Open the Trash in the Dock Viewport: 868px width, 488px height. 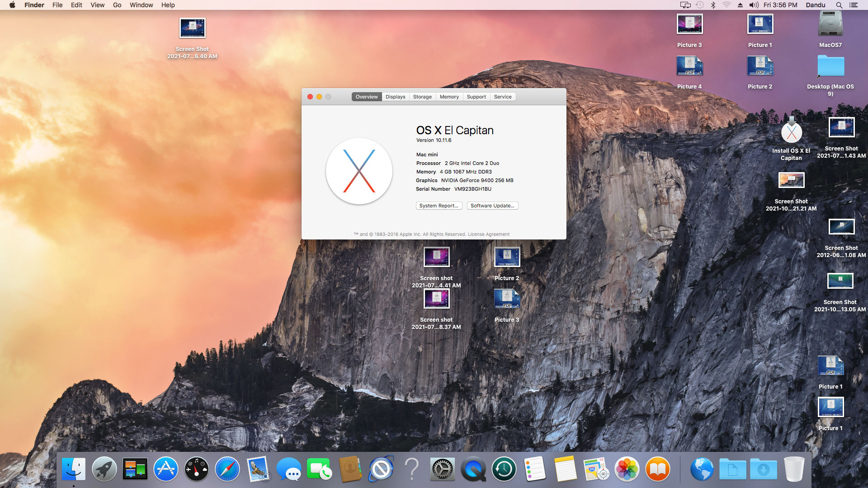point(794,469)
